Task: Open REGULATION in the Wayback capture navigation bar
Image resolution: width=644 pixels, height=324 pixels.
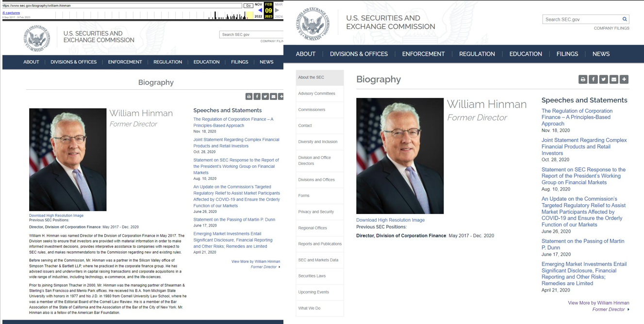Action: click(x=168, y=62)
